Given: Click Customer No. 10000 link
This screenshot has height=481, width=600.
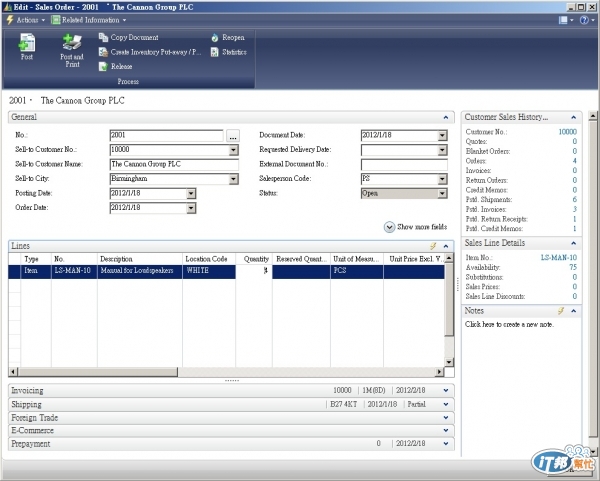Looking at the screenshot, I should click(567, 132).
